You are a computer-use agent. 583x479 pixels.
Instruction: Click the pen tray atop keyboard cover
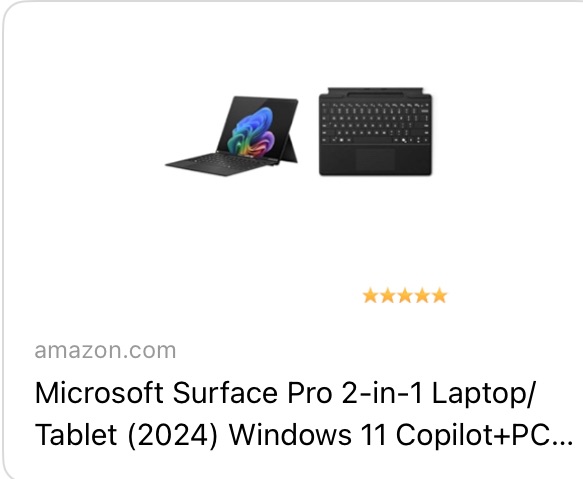376,91
